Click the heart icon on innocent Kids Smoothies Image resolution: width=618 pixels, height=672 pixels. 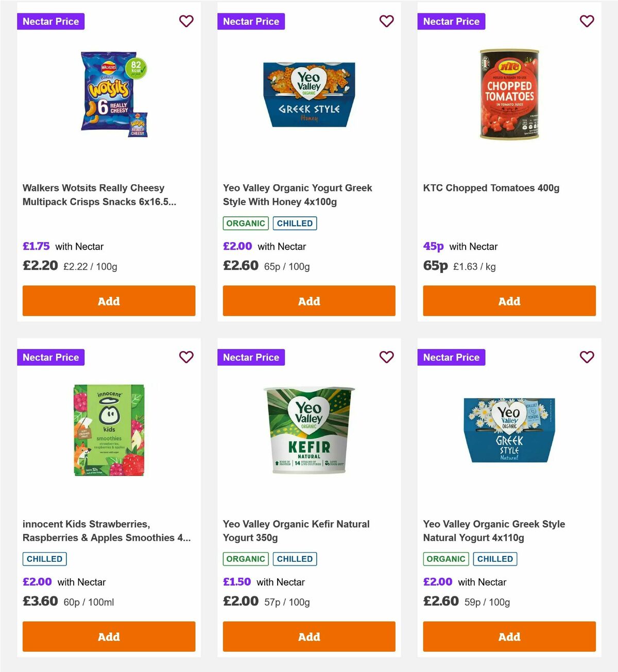click(x=186, y=357)
